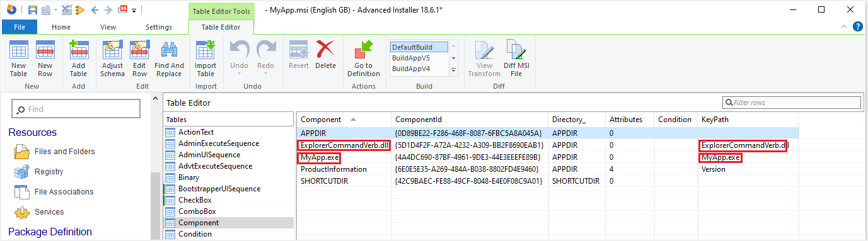Click Import Table in the ribbon
Image resolution: width=868 pixels, height=241 pixels.
click(205, 59)
